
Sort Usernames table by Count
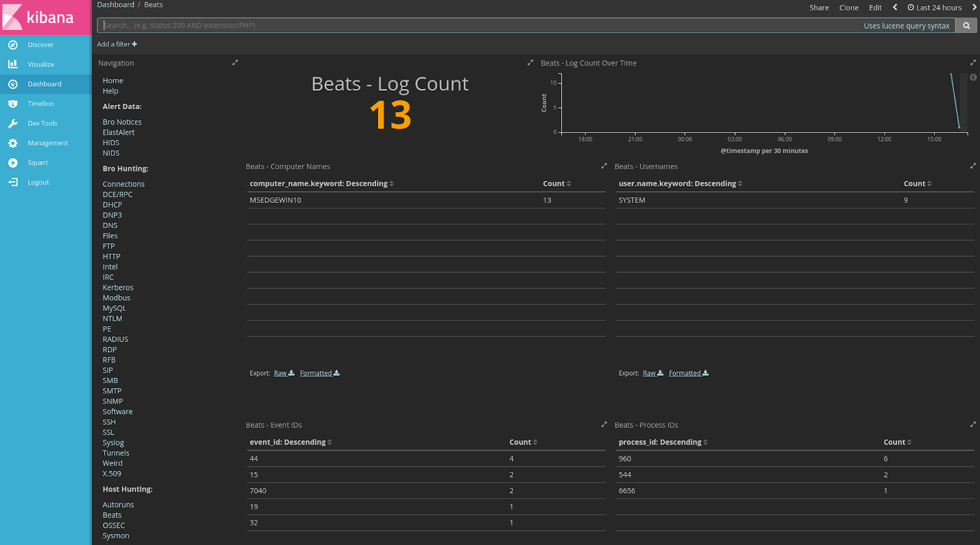[x=918, y=183]
